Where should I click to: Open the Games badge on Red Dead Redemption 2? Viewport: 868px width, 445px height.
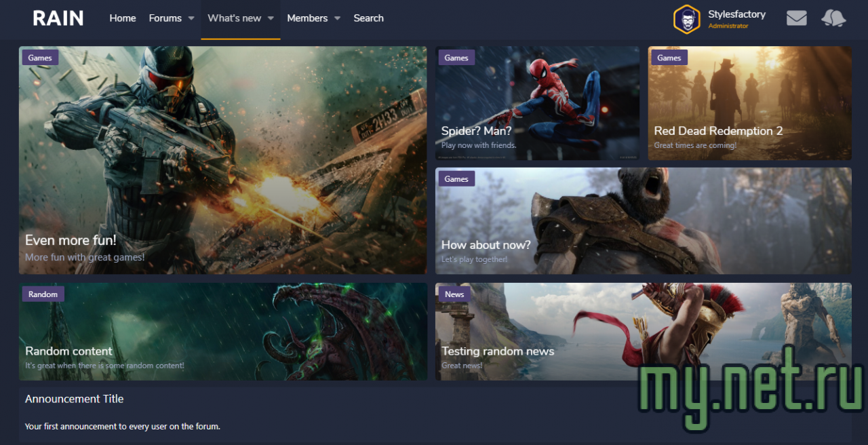coord(669,58)
